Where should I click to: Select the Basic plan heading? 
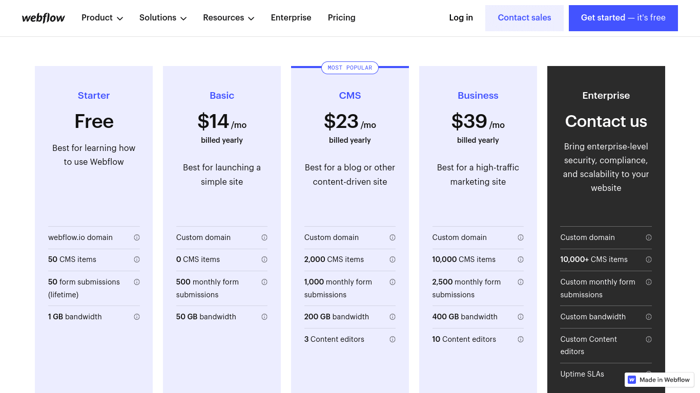[x=222, y=96]
